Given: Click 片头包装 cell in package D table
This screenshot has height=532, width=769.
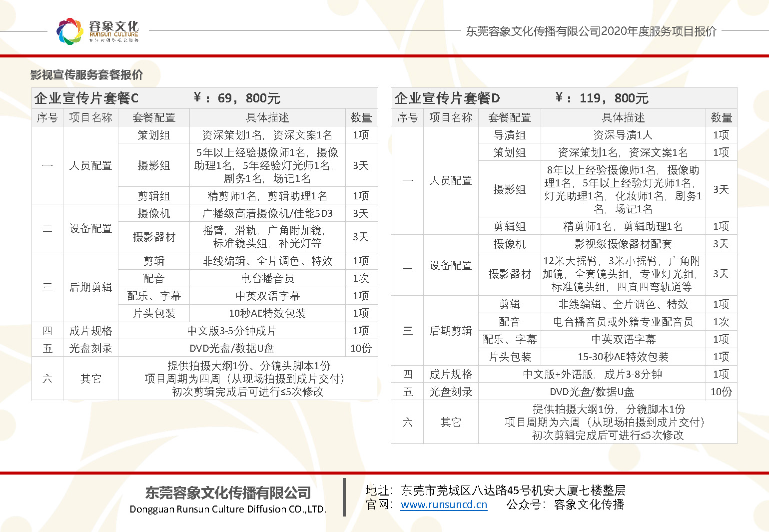Looking at the screenshot, I should [x=510, y=357].
